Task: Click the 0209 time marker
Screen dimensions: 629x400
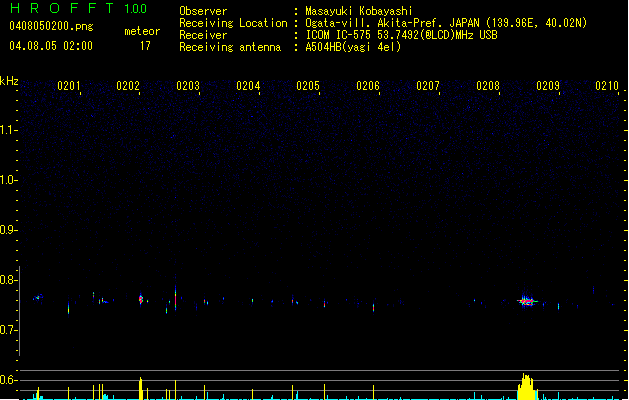Action: [548, 86]
